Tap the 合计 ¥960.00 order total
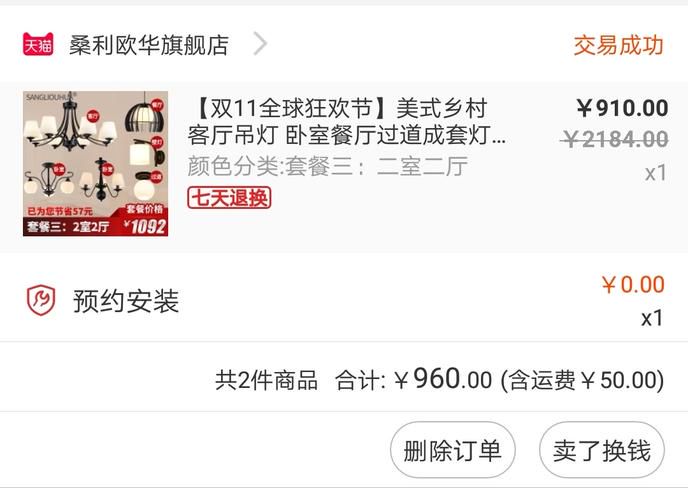Screen dimensions: 688x488 coord(413,379)
